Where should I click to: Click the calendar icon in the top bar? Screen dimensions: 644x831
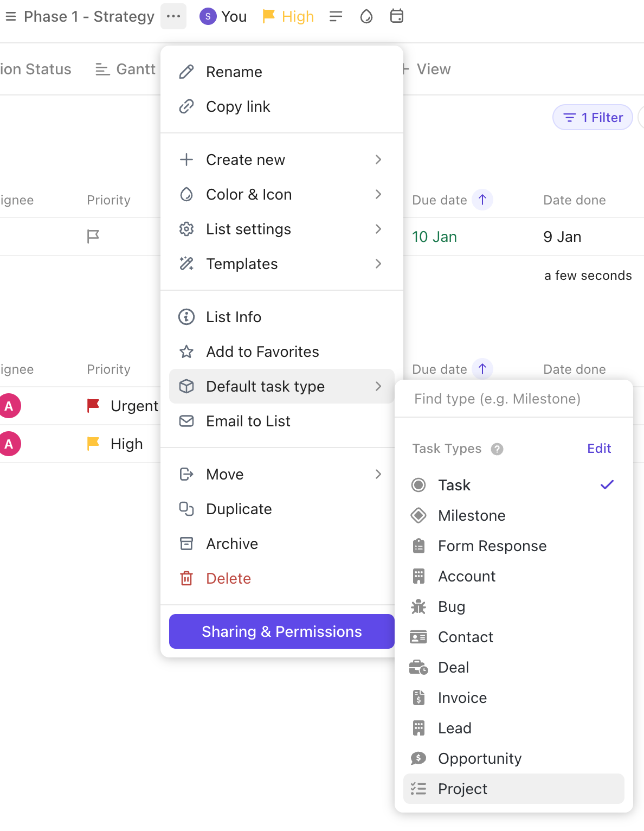(x=397, y=16)
